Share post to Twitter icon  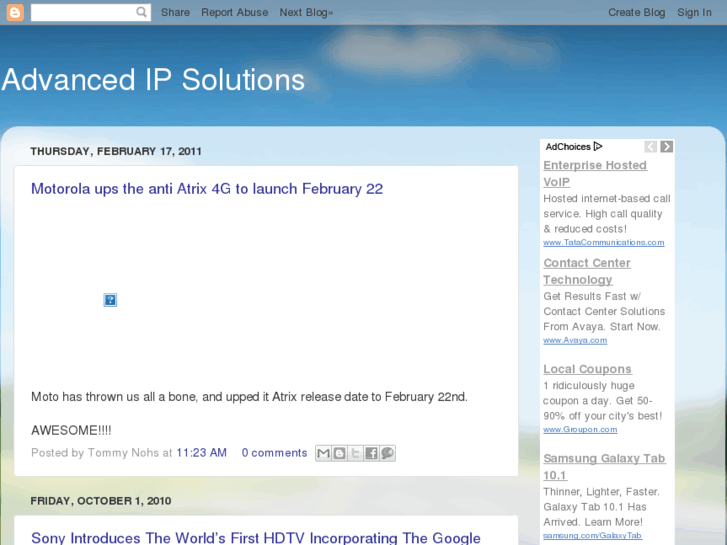[x=355, y=453]
